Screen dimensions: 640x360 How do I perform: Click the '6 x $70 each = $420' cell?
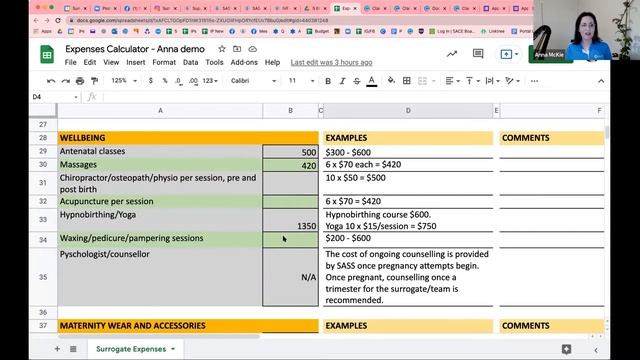point(408,164)
